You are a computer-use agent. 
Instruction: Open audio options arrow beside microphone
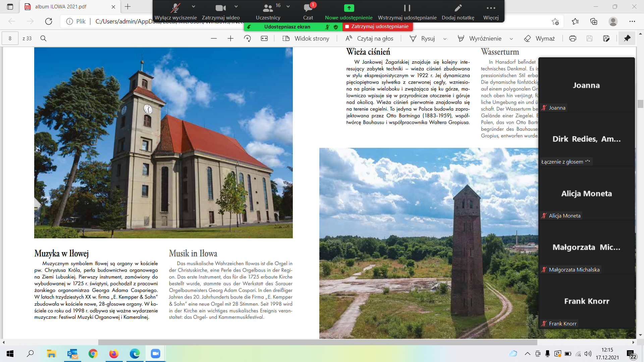coord(194,6)
